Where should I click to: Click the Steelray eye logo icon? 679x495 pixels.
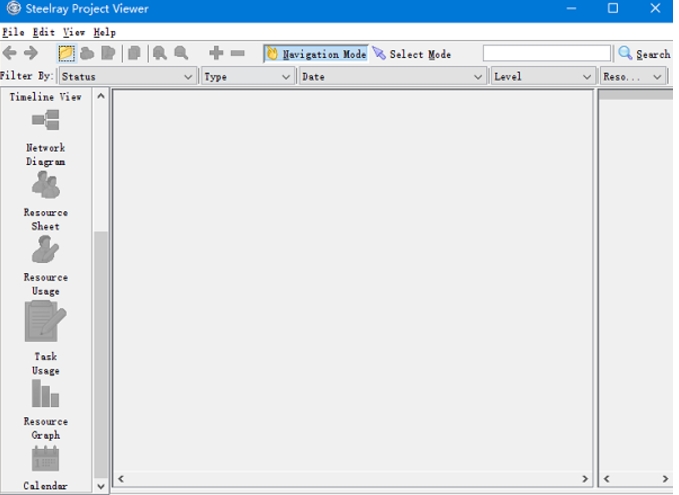point(13,8)
